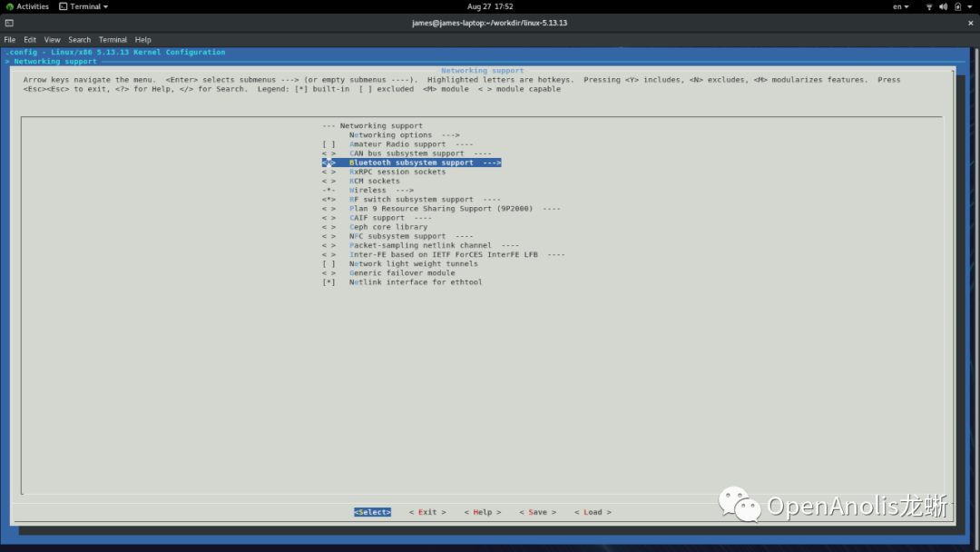
Task: Toggle Ceph core library option
Action: pyautogui.click(x=328, y=227)
